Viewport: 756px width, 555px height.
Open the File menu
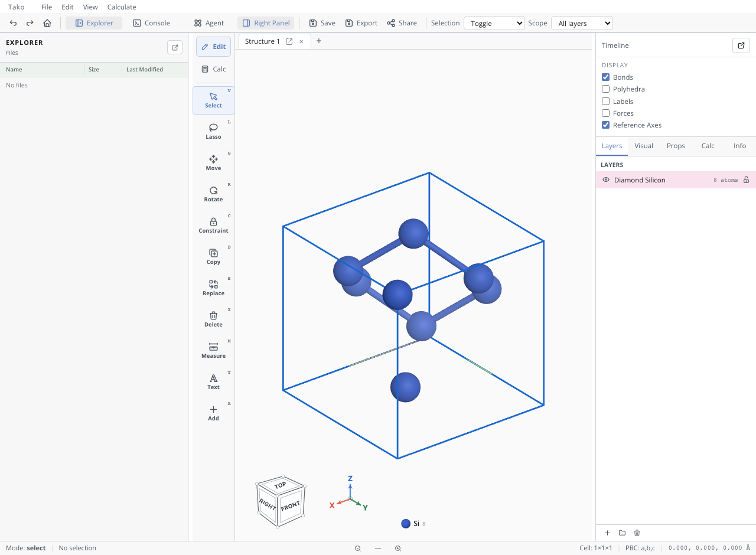click(x=47, y=7)
